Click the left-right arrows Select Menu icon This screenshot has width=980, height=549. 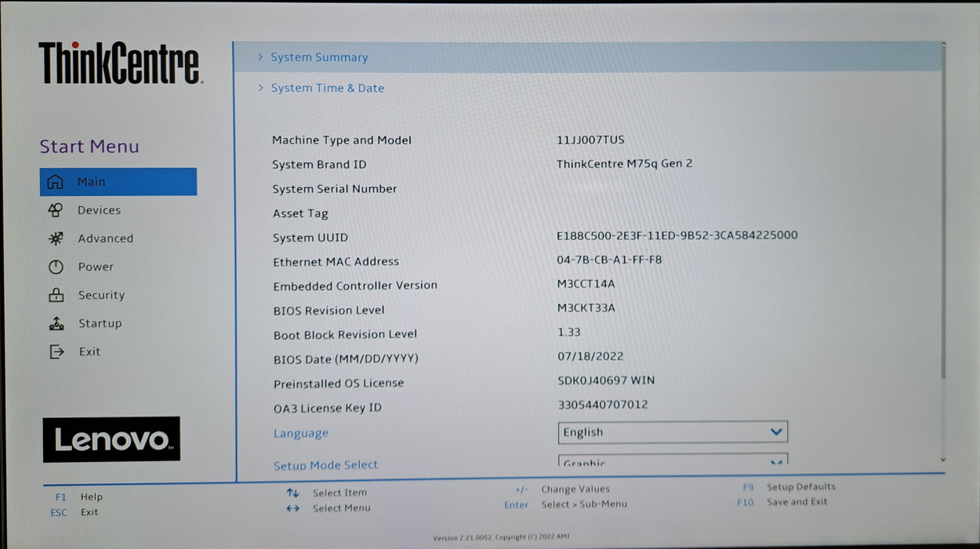(x=292, y=508)
